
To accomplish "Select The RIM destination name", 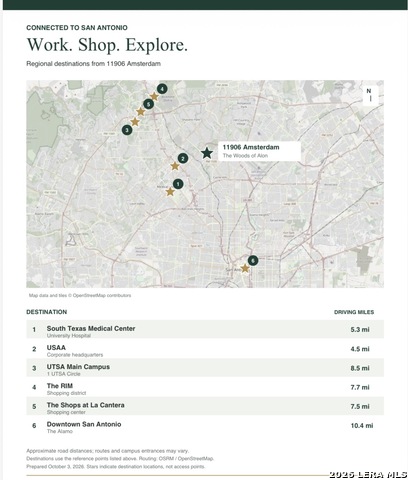I will 60,386.
